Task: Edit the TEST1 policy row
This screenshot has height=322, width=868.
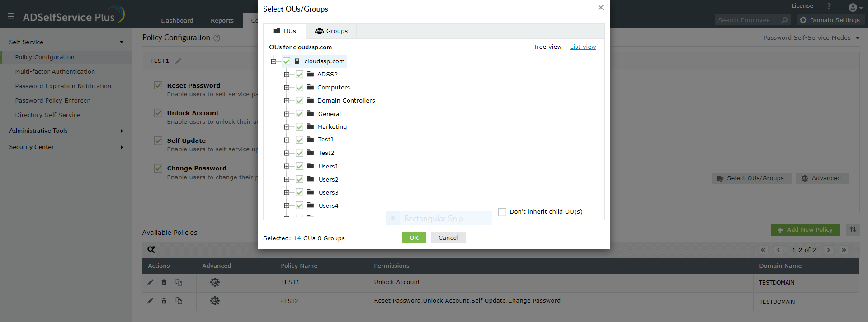Action: [x=150, y=282]
